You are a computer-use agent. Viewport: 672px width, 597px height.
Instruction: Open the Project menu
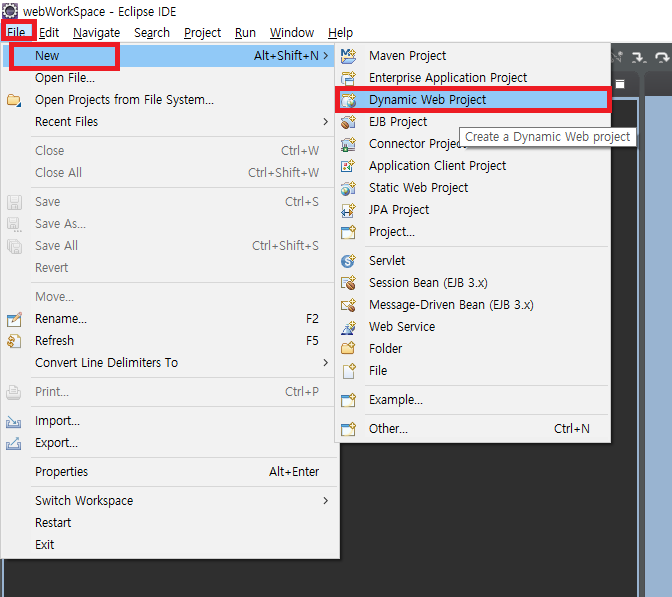click(202, 33)
